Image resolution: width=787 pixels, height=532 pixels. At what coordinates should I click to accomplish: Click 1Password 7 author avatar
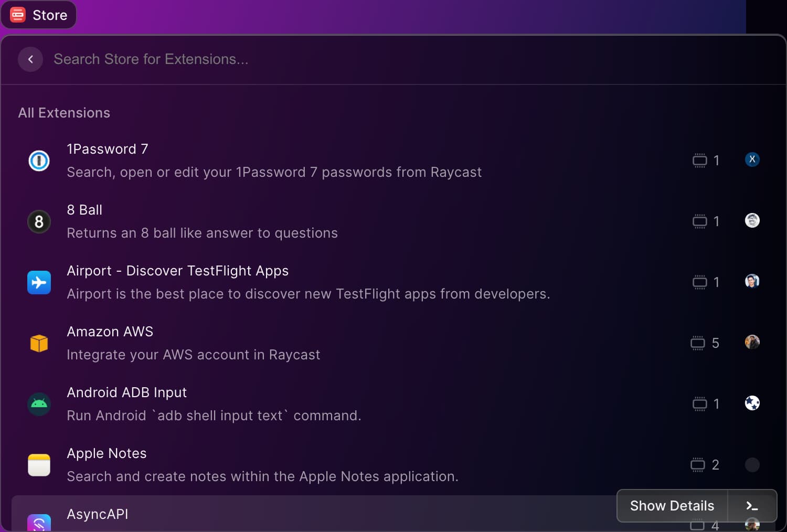[752, 159]
